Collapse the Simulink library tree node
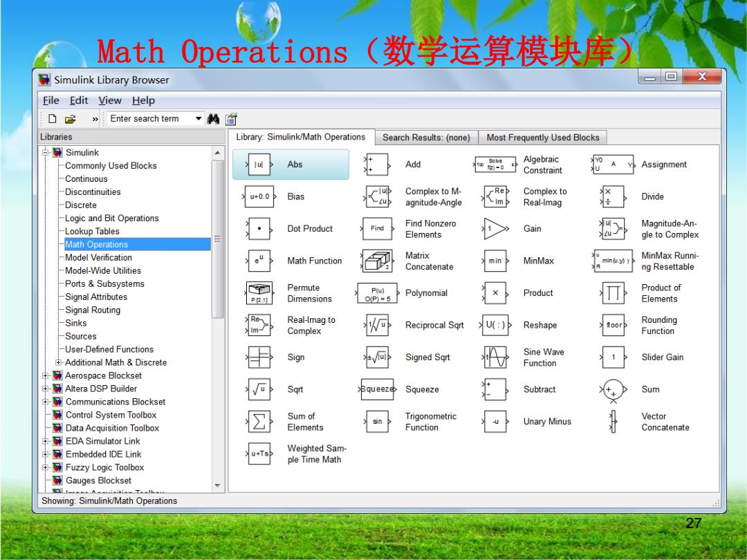Image resolution: width=747 pixels, height=560 pixels. (x=46, y=153)
